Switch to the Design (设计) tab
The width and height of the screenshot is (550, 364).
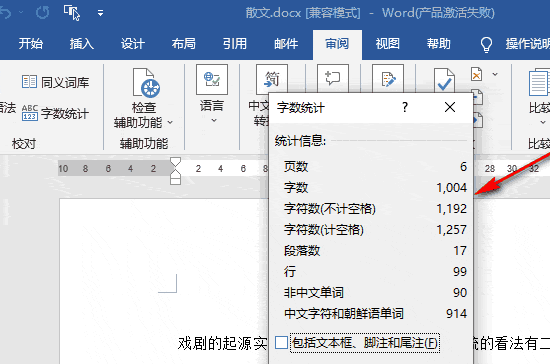[133, 44]
